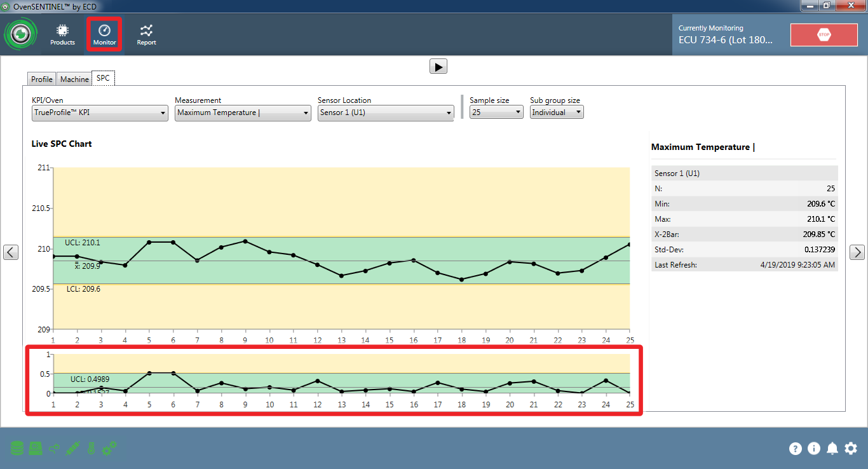Click the range chart data point at sample 24
Viewport: 868px width, 469px height.
(606, 381)
